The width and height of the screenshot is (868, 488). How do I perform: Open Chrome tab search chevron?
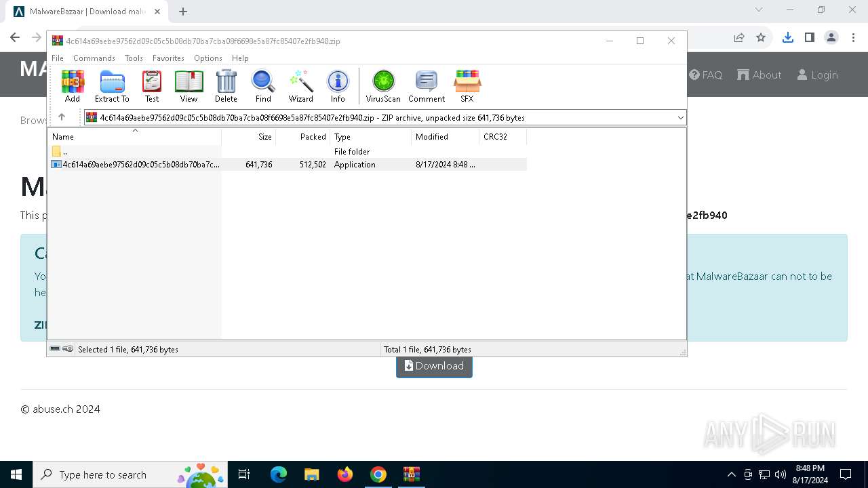pos(759,9)
